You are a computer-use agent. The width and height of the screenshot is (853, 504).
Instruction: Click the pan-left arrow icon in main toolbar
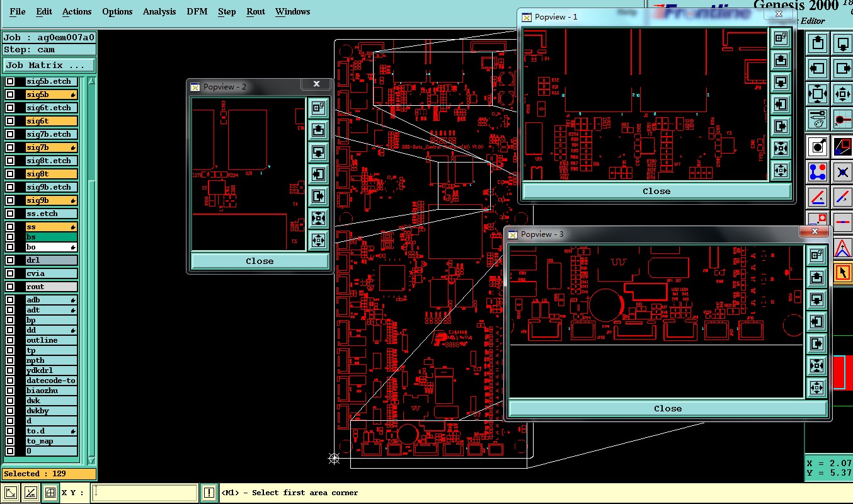pyautogui.click(x=818, y=69)
